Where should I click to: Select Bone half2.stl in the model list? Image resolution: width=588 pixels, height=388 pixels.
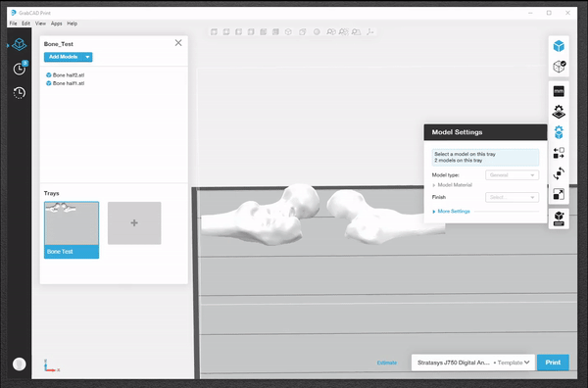[65, 75]
